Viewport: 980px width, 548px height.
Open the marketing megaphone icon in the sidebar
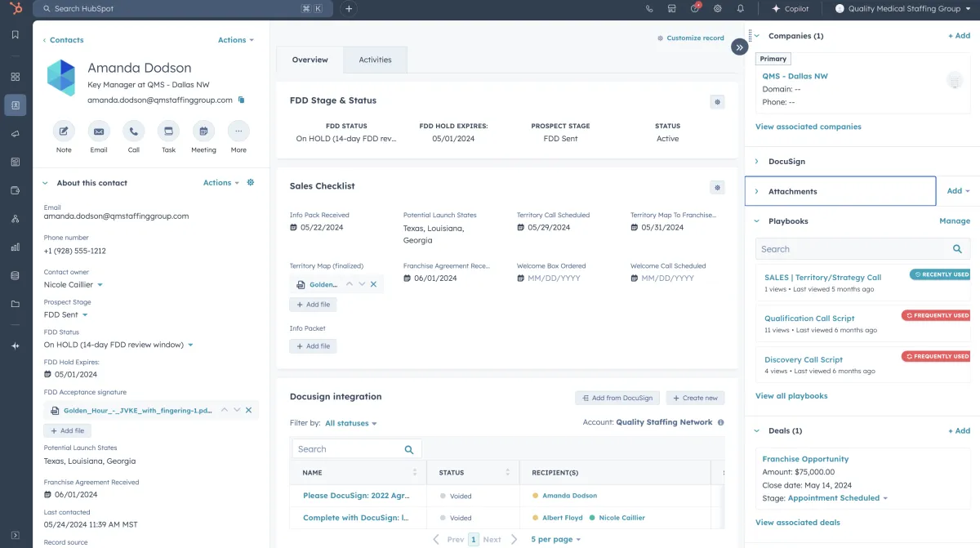coord(15,134)
